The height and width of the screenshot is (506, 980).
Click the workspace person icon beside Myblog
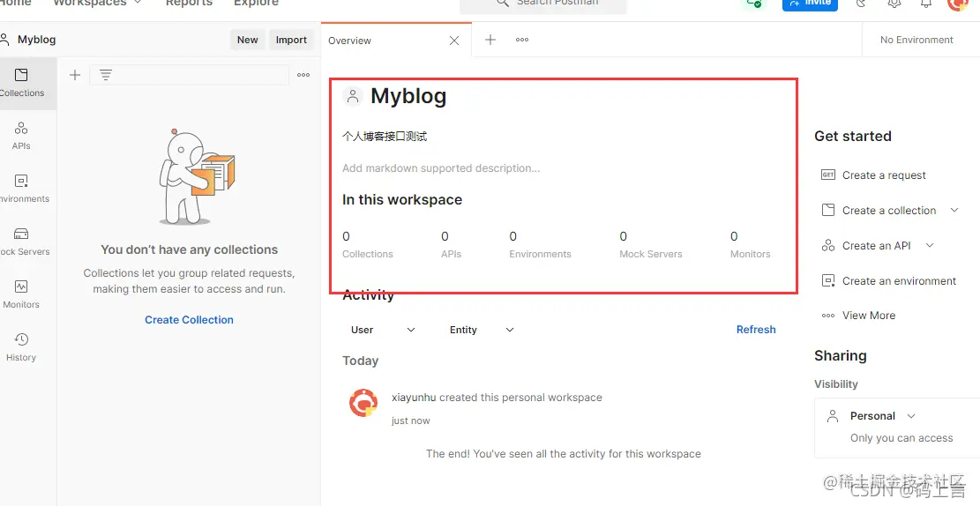353,96
